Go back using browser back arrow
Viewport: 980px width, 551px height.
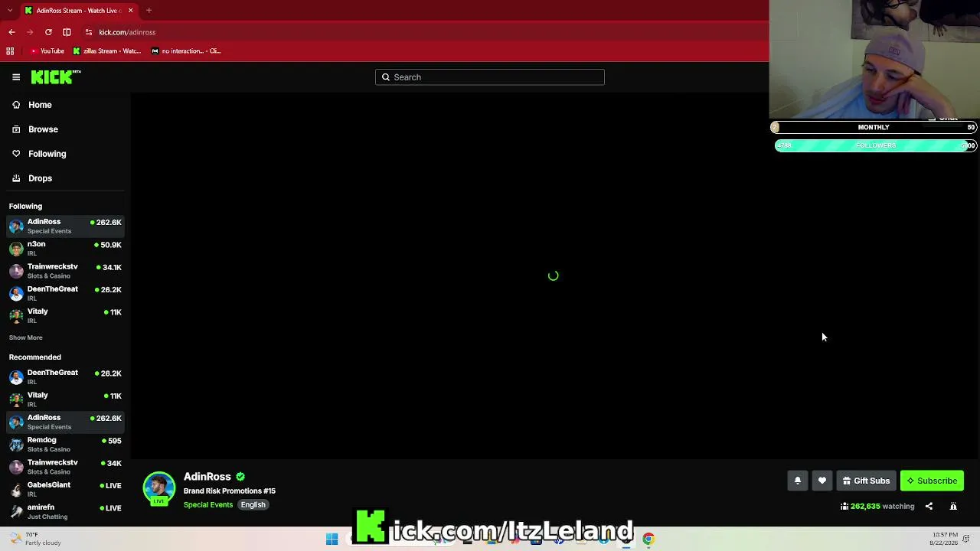click(11, 32)
